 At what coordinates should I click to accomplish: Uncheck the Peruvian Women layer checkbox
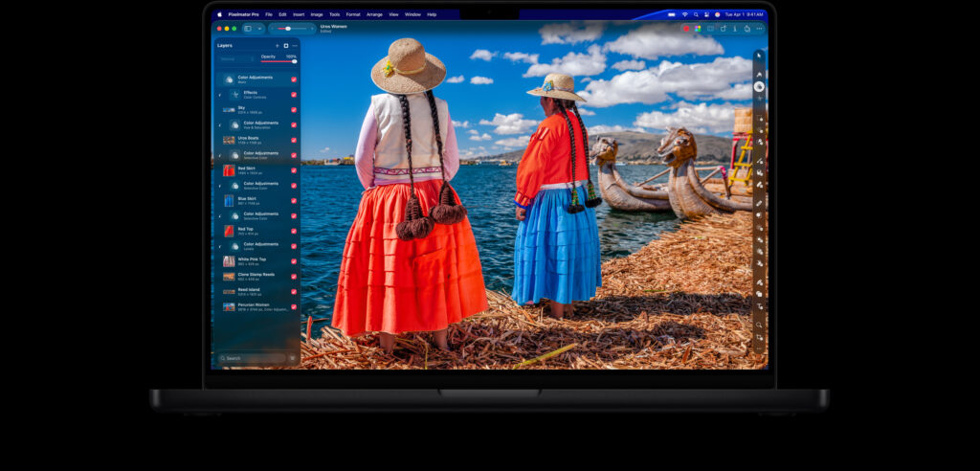(x=294, y=306)
